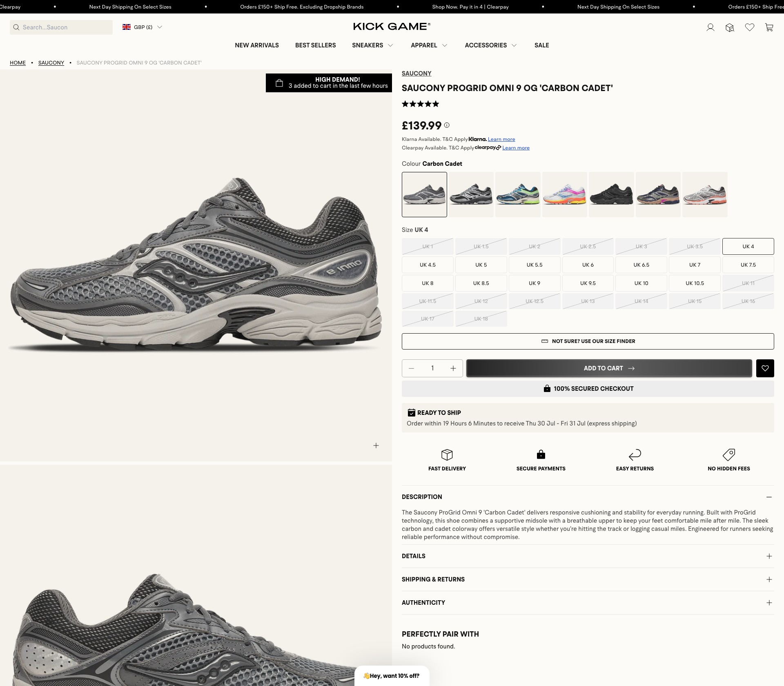
Task: Select the all-black colourway swatch
Action: [611, 194]
